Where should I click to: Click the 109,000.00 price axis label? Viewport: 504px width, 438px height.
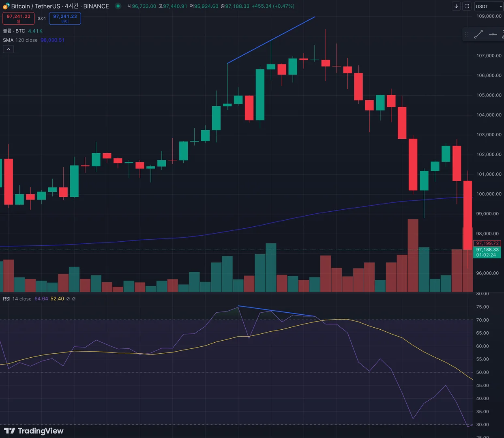click(x=489, y=16)
